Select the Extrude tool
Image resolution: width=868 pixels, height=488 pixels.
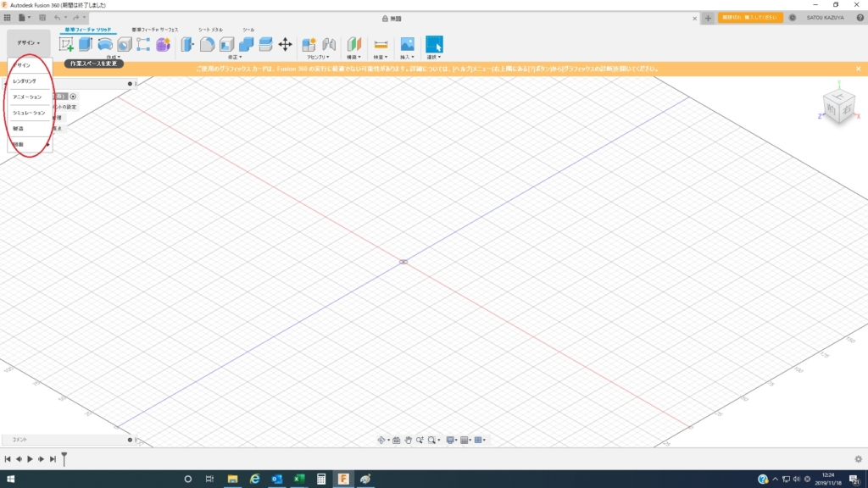(86, 44)
